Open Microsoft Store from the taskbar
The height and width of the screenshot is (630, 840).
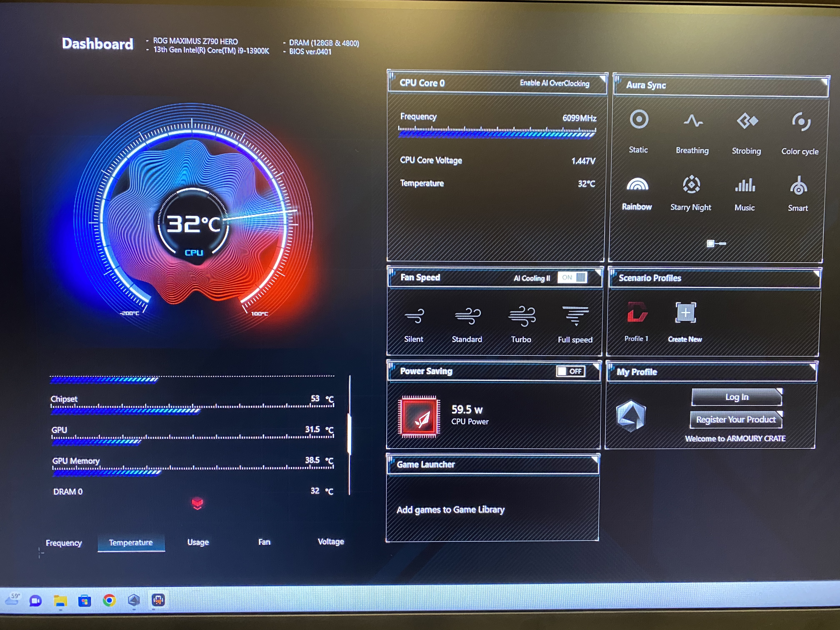(85, 601)
